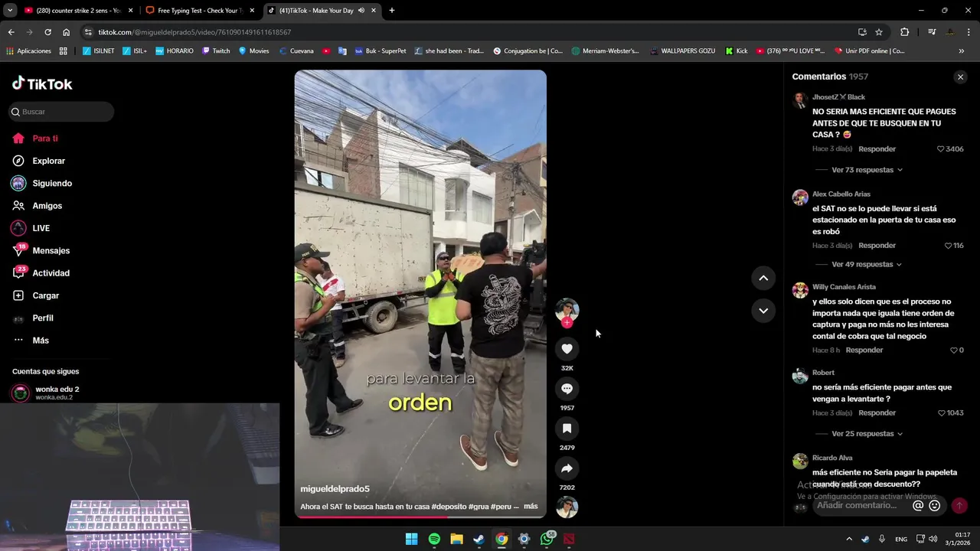The width and height of the screenshot is (980, 551).
Task: Go to next video with down arrow
Action: (763, 311)
